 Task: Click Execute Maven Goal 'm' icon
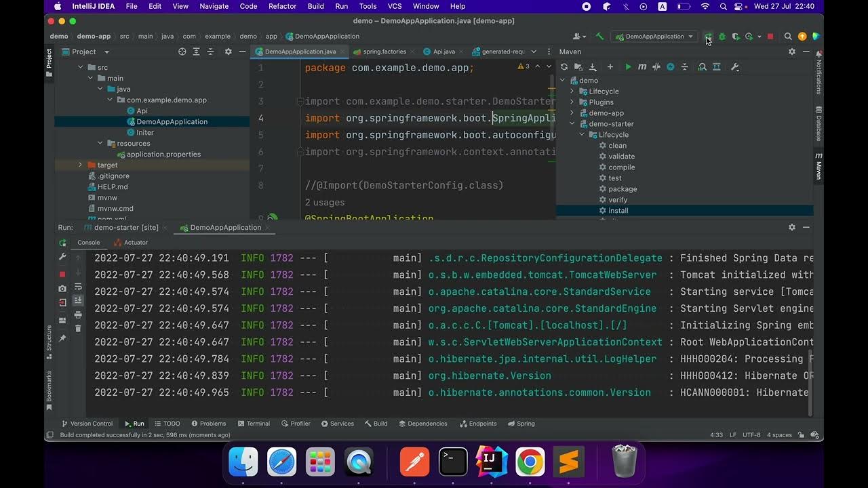[x=642, y=67]
